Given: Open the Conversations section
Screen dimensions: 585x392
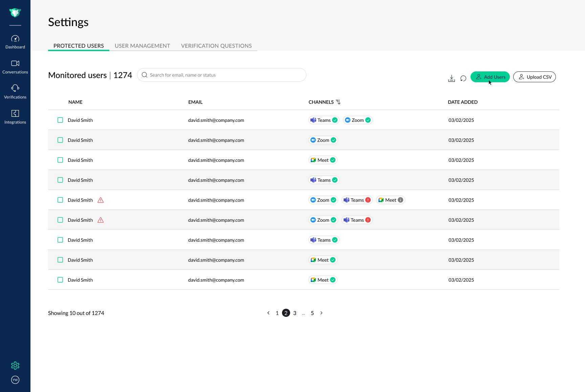Looking at the screenshot, I should tap(15, 66).
